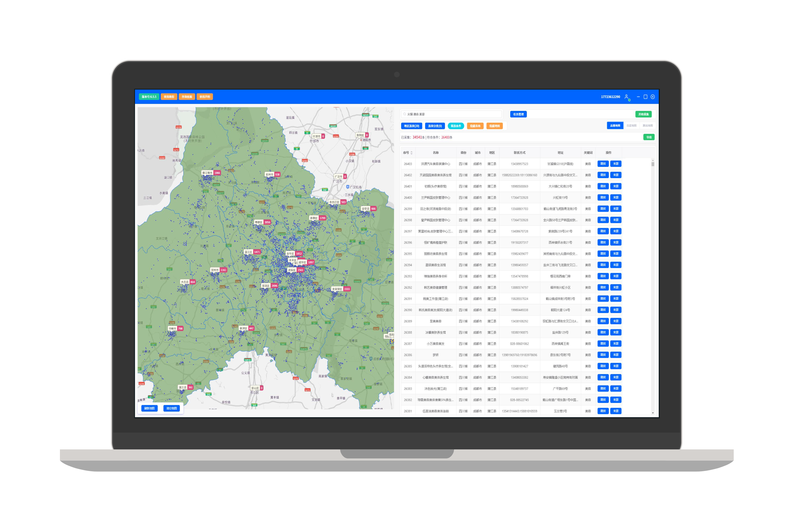Select the 新都区 1799 map marker

pyautogui.click(x=318, y=218)
